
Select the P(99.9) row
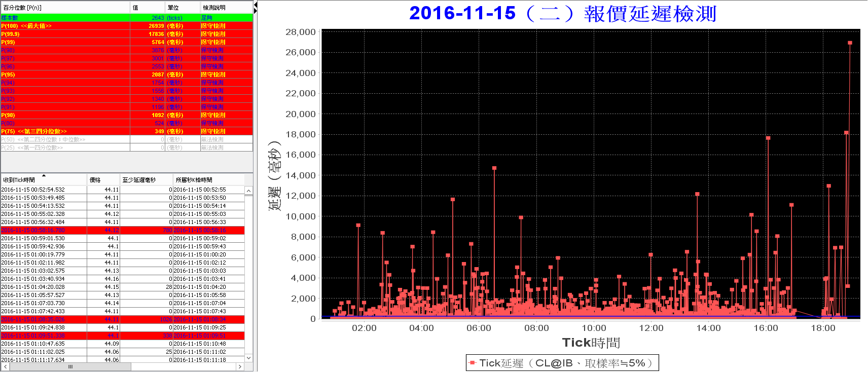coord(127,34)
